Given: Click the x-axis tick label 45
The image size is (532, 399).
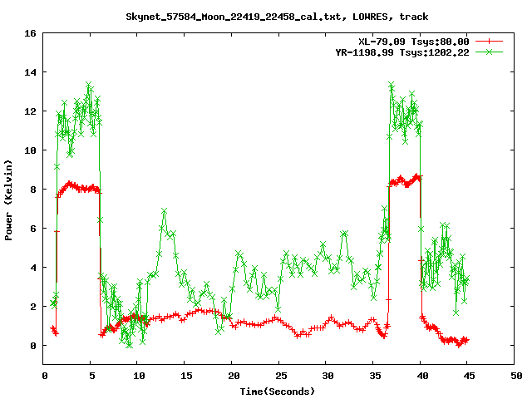Looking at the screenshot, I should point(469,376).
